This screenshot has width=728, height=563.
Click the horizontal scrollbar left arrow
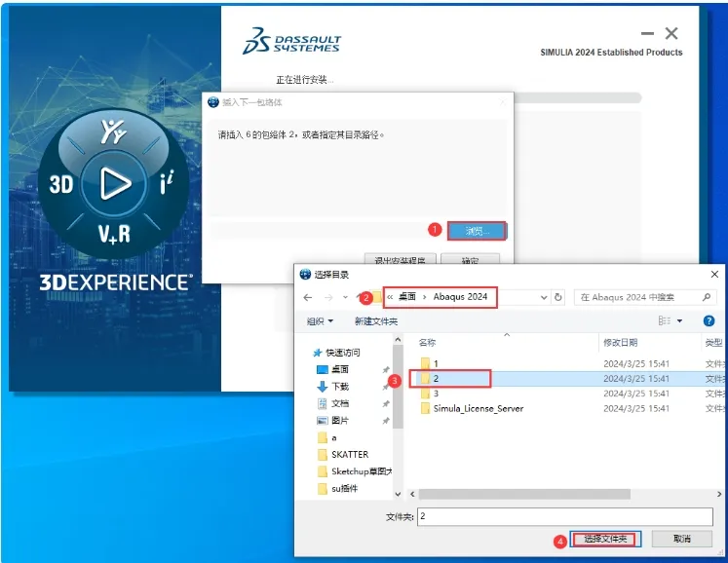click(x=412, y=494)
